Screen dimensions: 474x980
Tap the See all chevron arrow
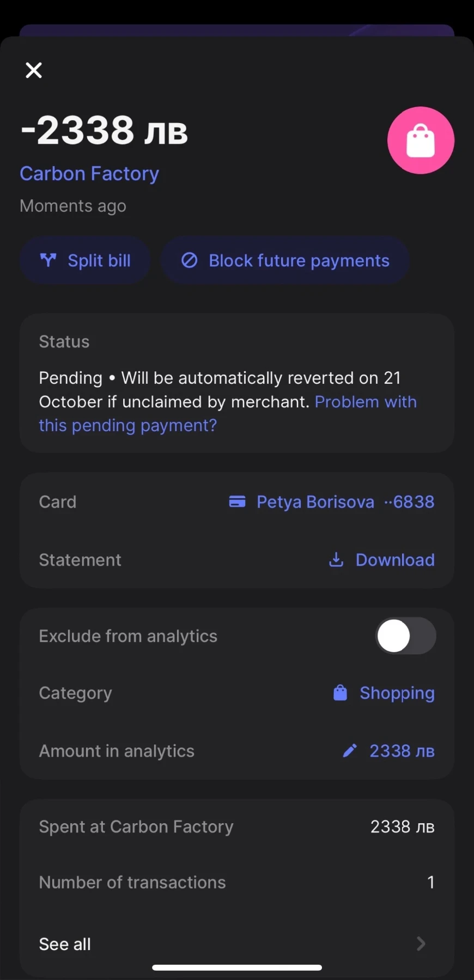point(421,944)
